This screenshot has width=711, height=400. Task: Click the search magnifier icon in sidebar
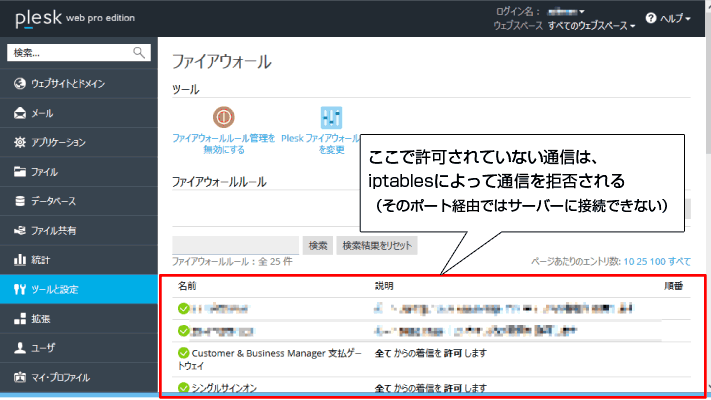click(x=139, y=53)
